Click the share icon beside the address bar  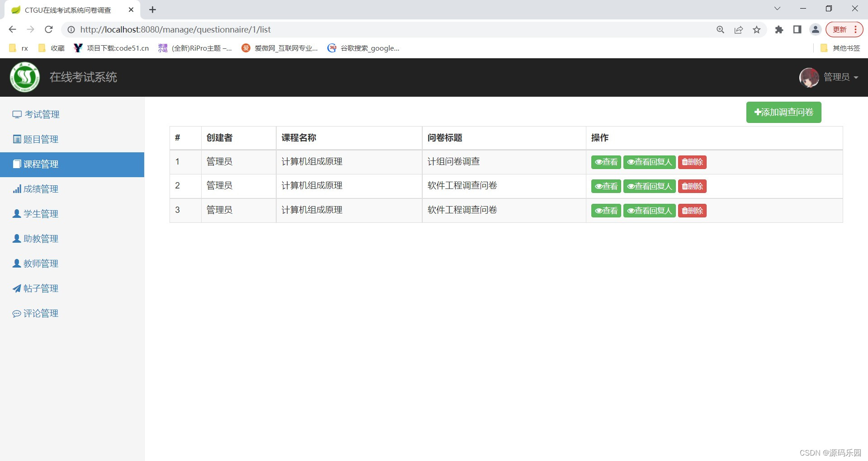point(739,29)
